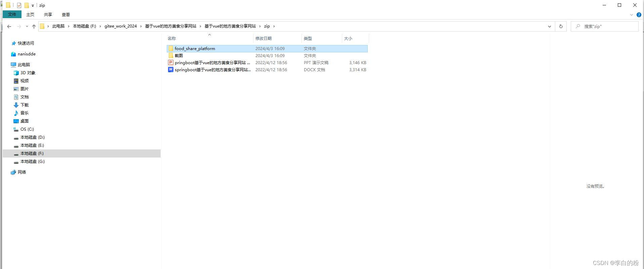Open 音乐 in the sidebar

tap(25, 113)
